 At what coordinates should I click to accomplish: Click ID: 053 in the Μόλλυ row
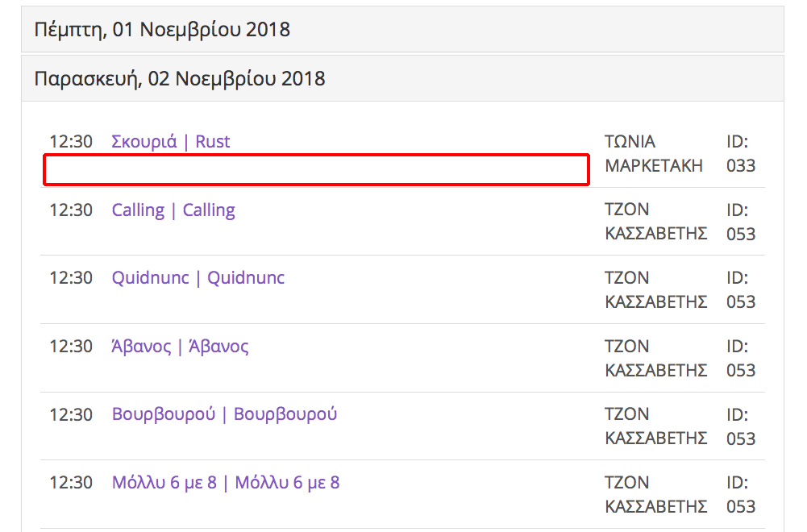pyautogui.click(x=740, y=494)
